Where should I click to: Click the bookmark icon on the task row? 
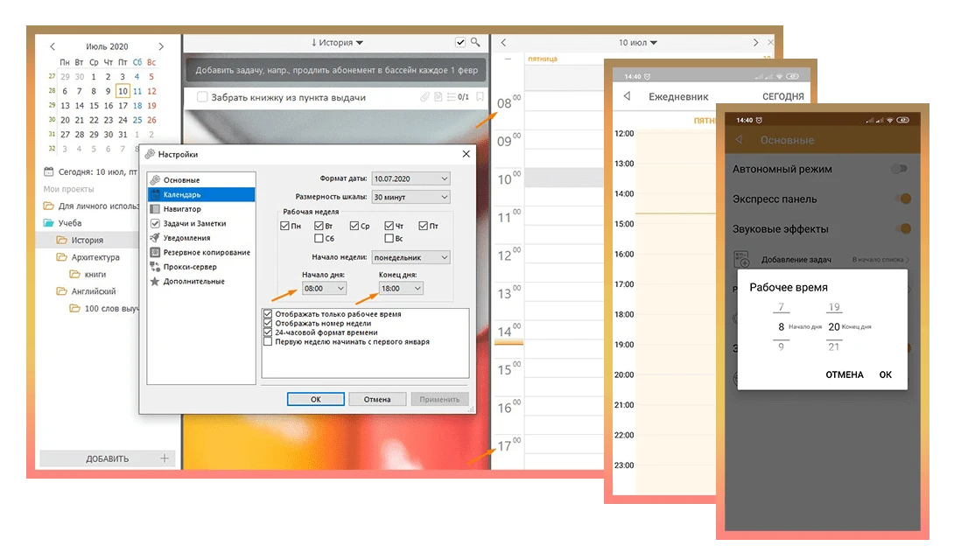[x=480, y=97]
